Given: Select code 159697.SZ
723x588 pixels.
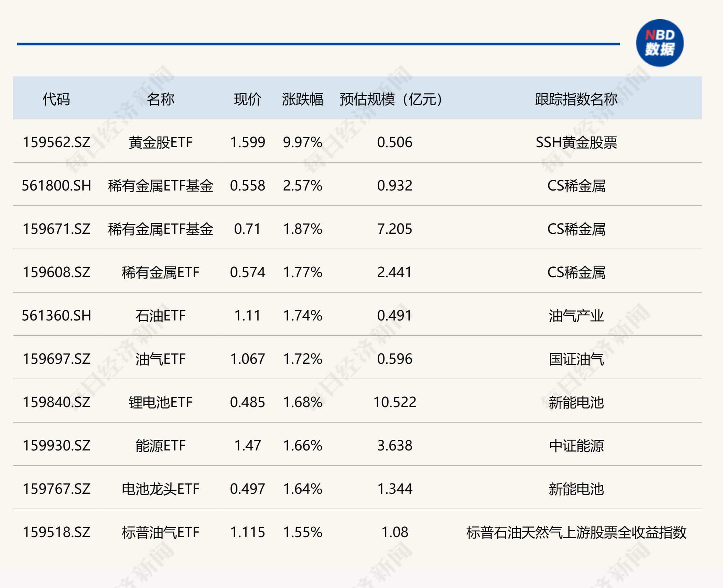Looking at the screenshot, I should click(56, 359).
